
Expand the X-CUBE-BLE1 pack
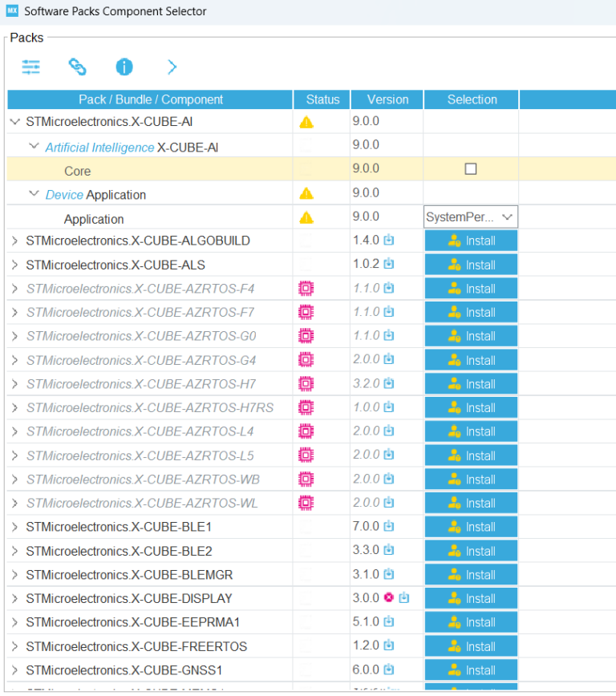[14, 527]
